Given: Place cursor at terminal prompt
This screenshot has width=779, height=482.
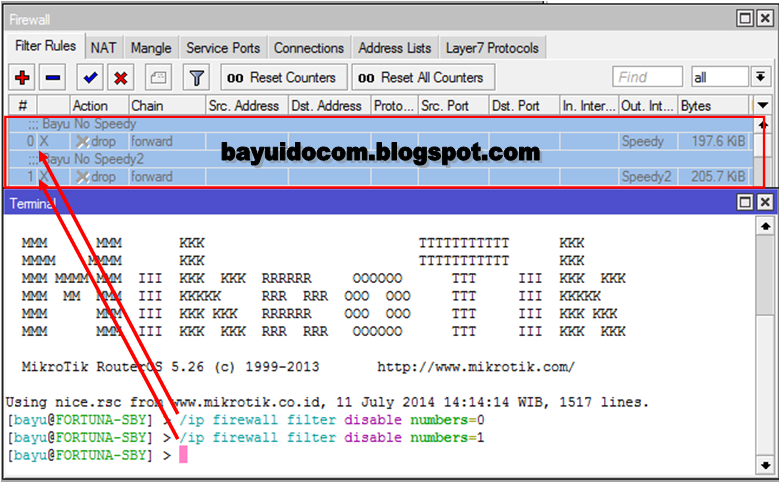Looking at the screenshot, I should 183,455.
